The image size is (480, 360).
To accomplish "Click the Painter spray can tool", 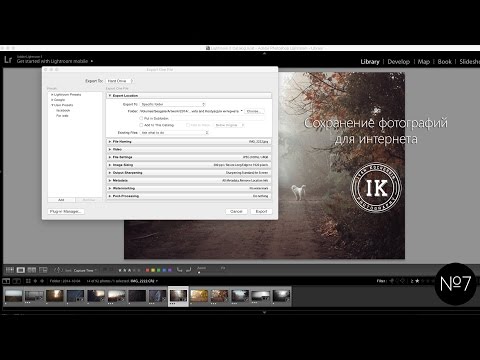I will click(58, 270).
